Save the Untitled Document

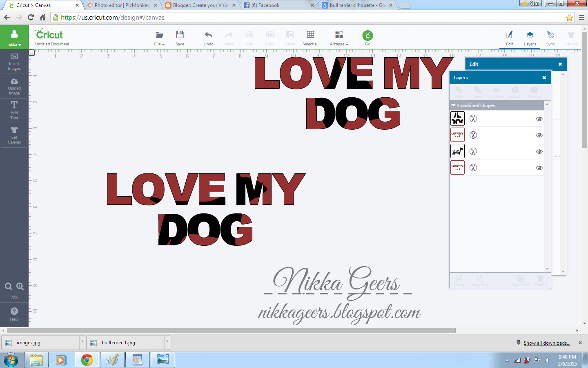point(180,38)
